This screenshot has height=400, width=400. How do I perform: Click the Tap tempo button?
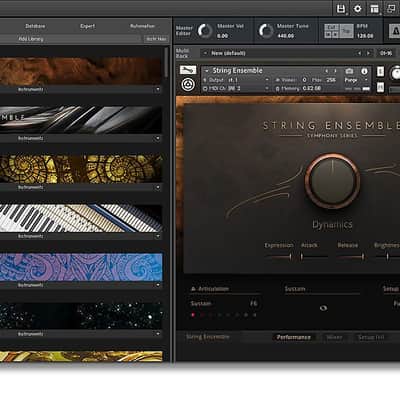click(x=347, y=31)
